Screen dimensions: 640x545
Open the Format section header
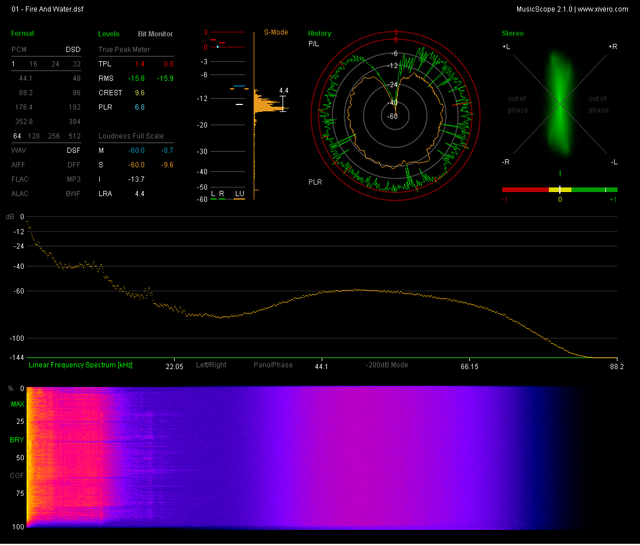click(22, 33)
